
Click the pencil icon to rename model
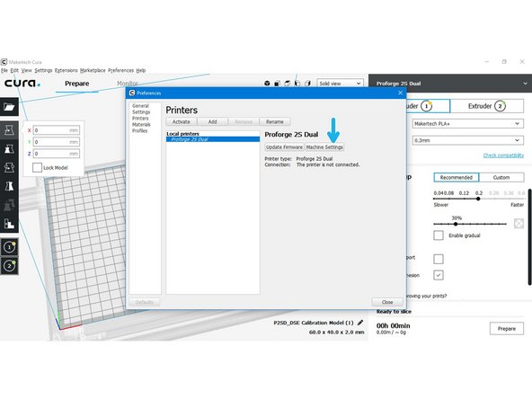(360, 323)
